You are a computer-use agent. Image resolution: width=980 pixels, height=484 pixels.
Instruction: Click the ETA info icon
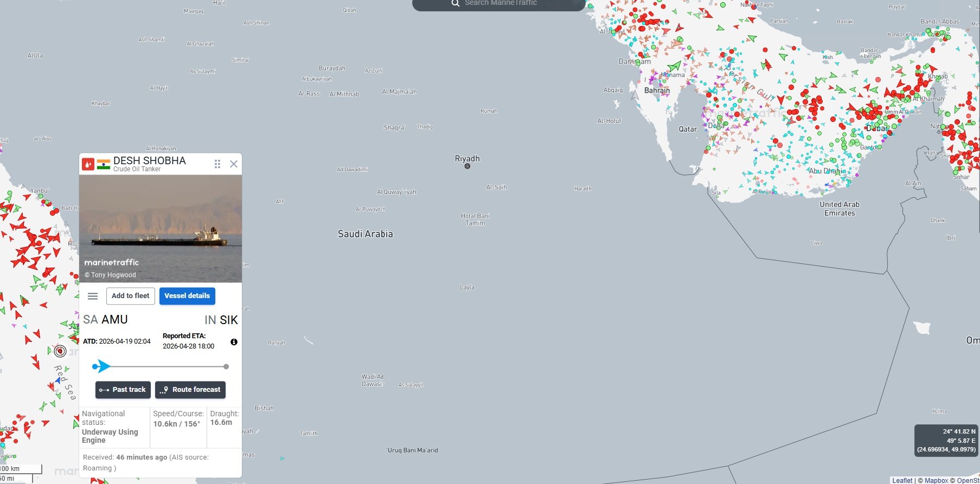(x=234, y=342)
